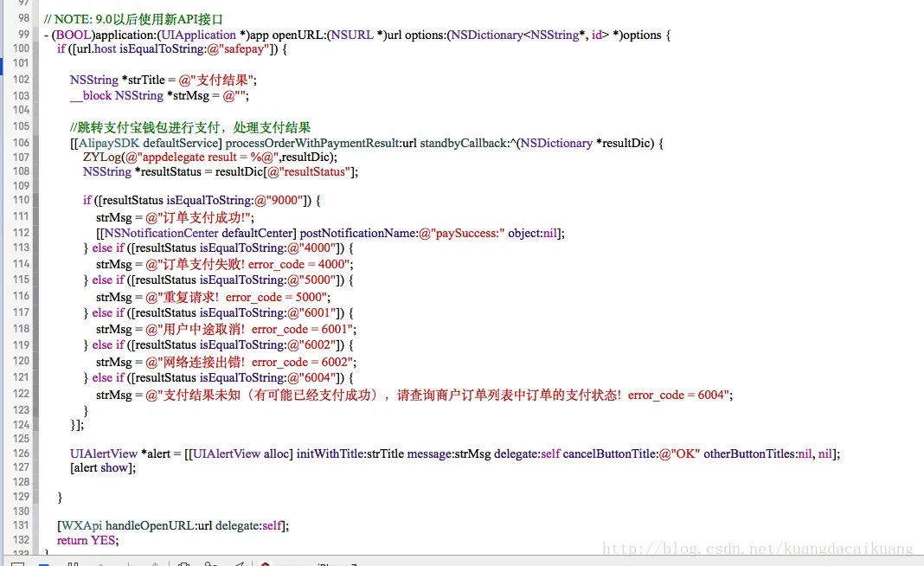Screen dimensions: 924x566
Task: Click "processOrderWithPaymentResult:url" text
Action: (x=321, y=144)
